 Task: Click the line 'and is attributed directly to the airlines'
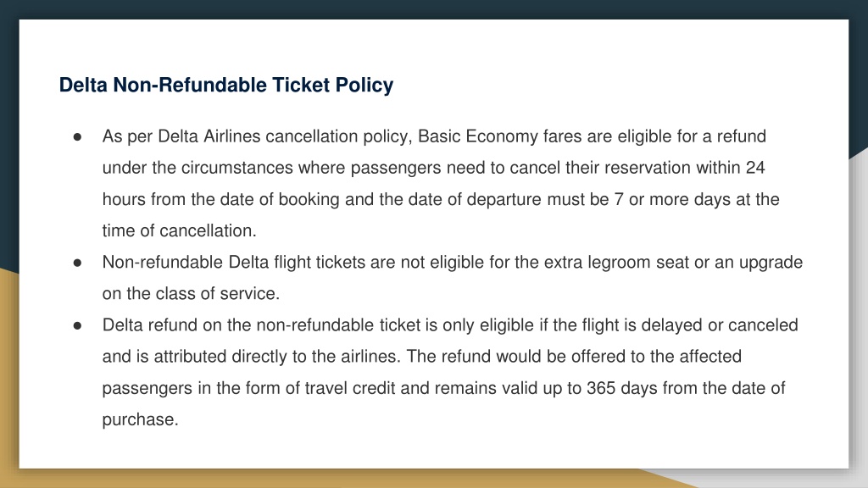[x=251, y=357]
